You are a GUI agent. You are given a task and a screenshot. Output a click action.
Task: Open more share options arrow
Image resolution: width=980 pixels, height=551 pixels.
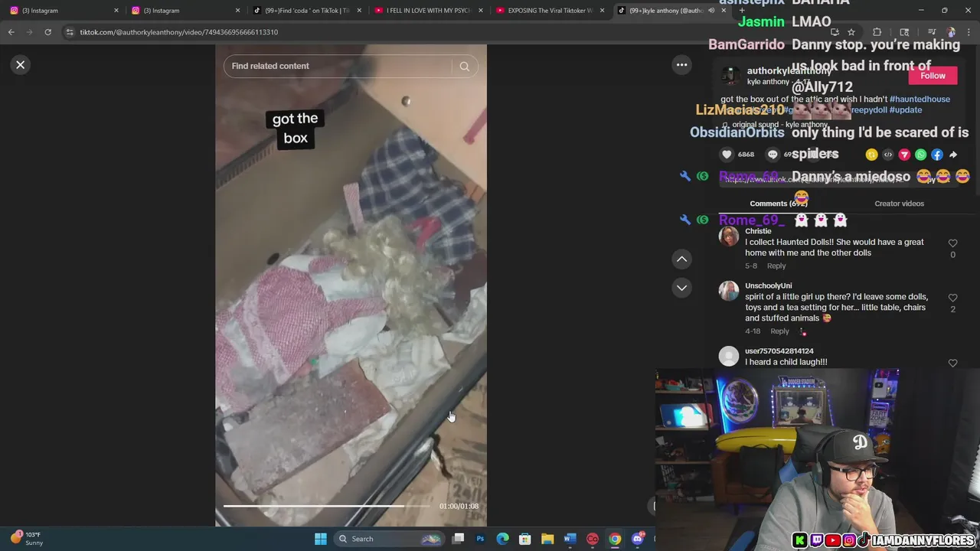[953, 155]
